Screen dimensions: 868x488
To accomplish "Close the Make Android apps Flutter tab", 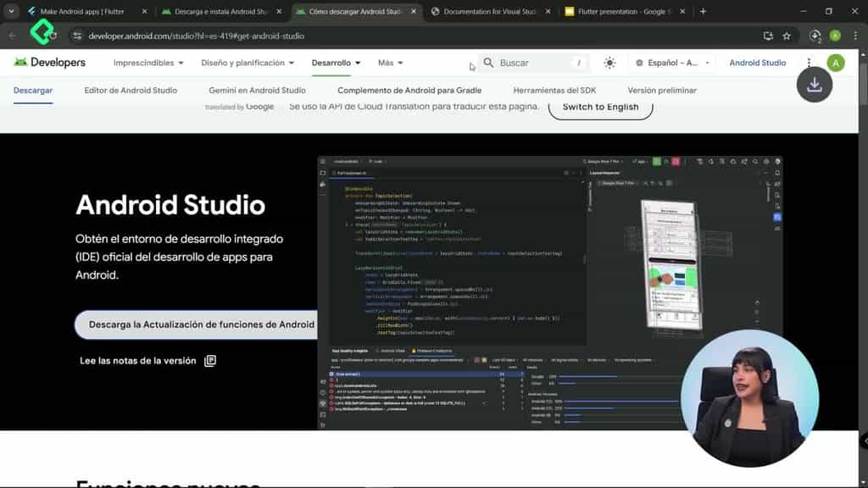I will point(144,11).
